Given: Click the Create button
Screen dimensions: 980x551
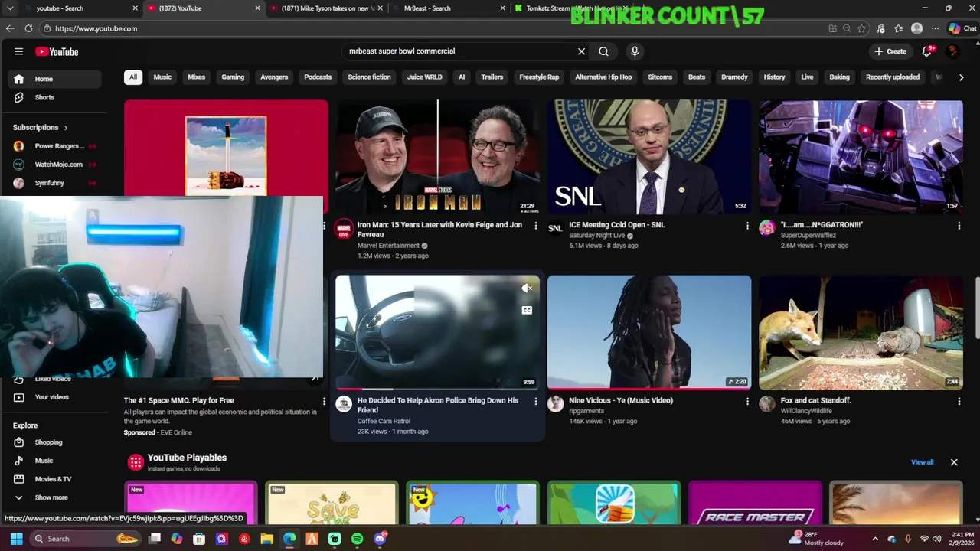Looking at the screenshot, I should point(890,51).
